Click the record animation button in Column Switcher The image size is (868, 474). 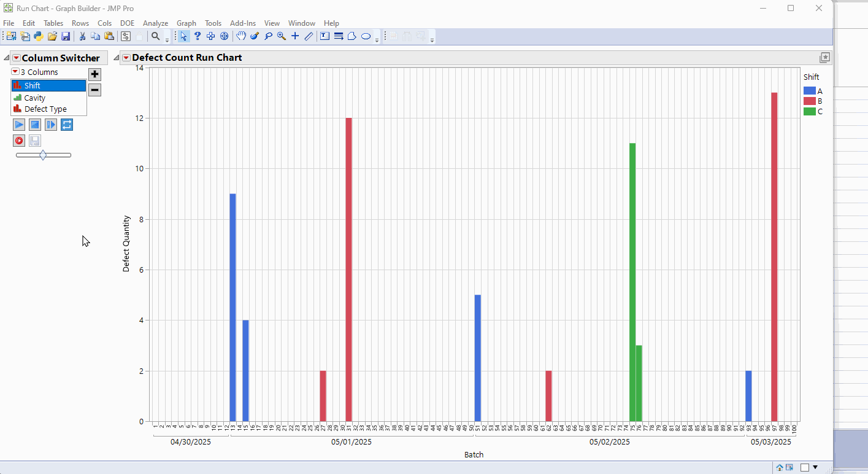19,140
